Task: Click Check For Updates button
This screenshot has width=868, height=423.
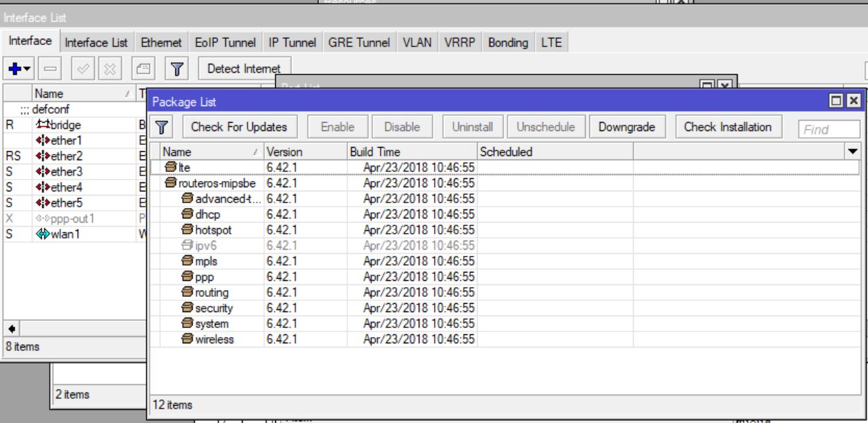Action: [x=239, y=127]
